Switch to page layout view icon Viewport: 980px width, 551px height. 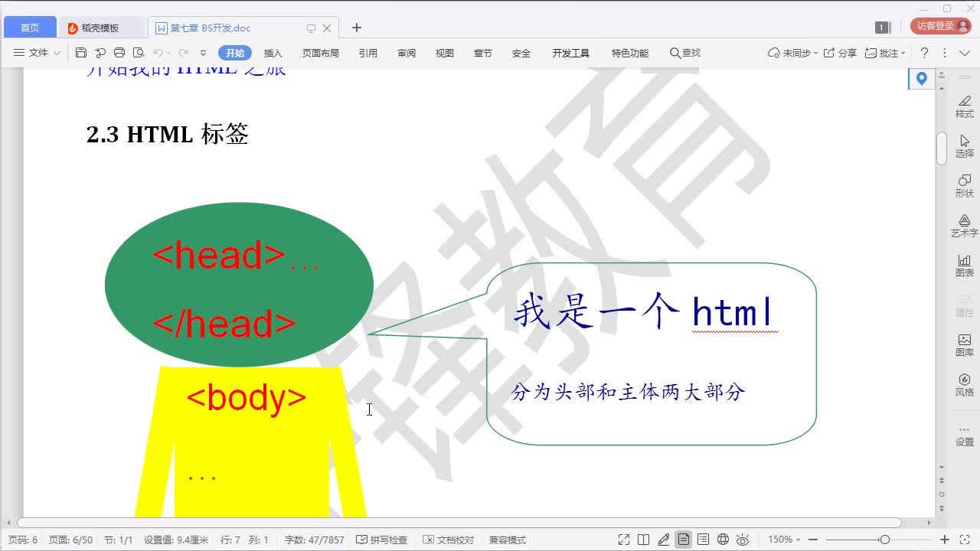tap(684, 540)
